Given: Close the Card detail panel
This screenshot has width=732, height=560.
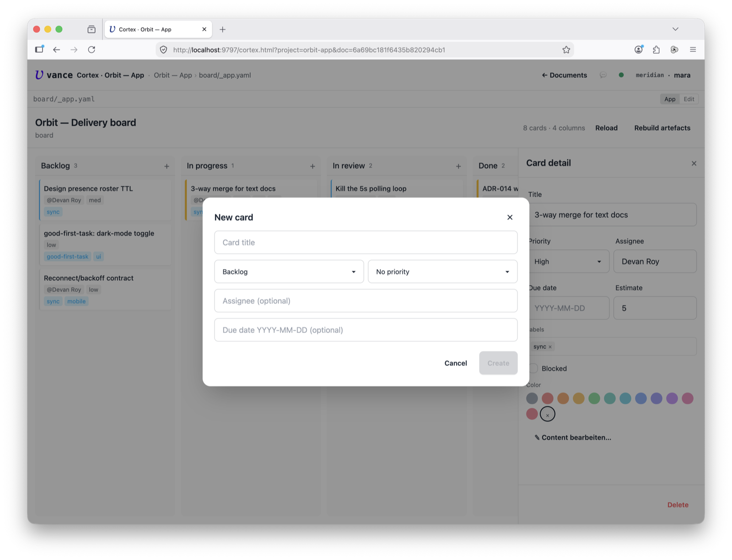Looking at the screenshot, I should click(694, 163).
